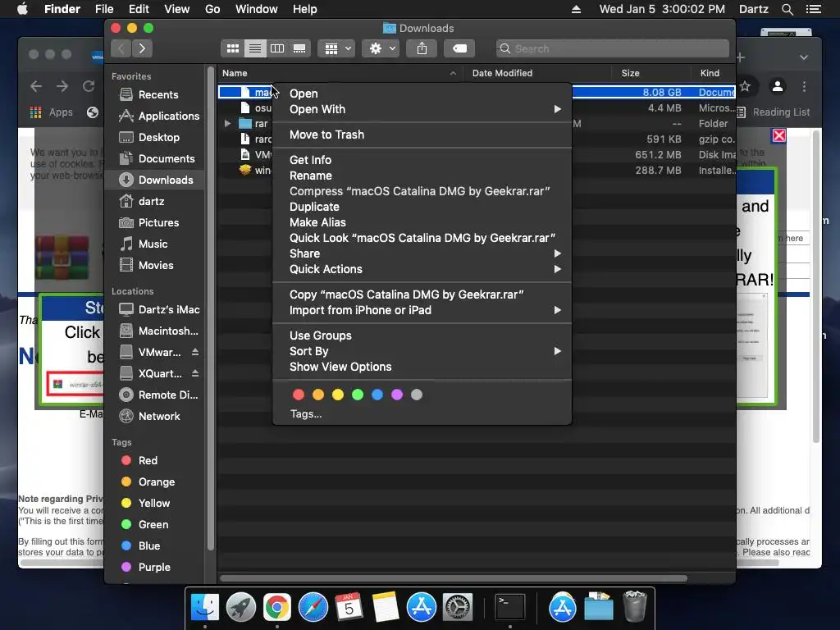Expand the rar folder disclosure triangle
The width and height of the screenshot is (840, 630).
tap(228, 124)
